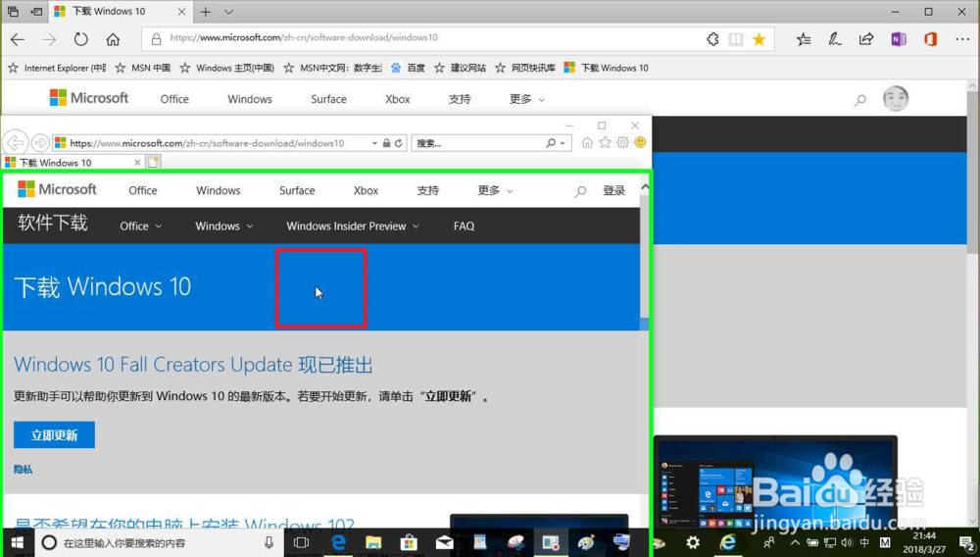Click the 立即更新 button

(x=54, y=435)
